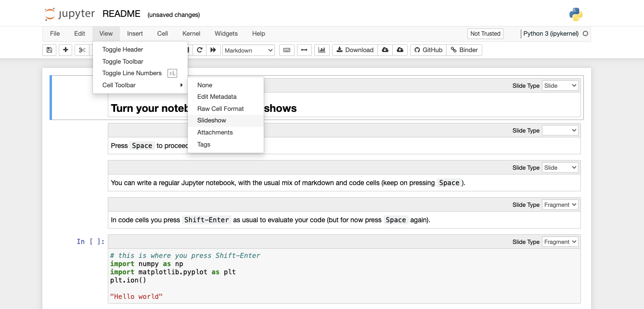Select Slideshow from Cell Toolbar submenu
Viewport: 644px width, 309px height.
(x=212, y=121)
